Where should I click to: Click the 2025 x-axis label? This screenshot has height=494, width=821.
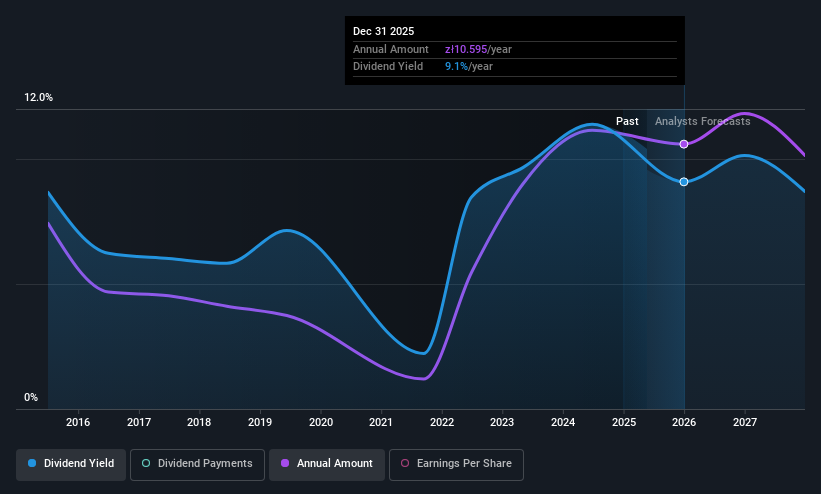coord(624,422)
